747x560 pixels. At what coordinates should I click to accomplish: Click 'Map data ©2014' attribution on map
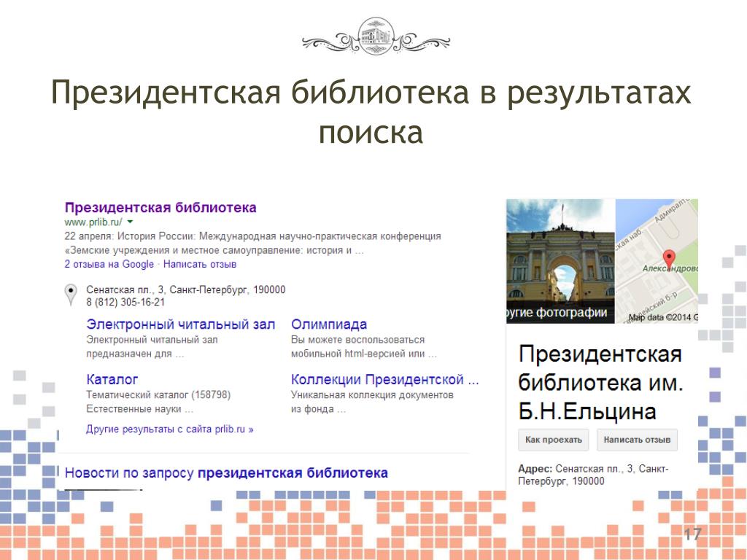point(662,318)
